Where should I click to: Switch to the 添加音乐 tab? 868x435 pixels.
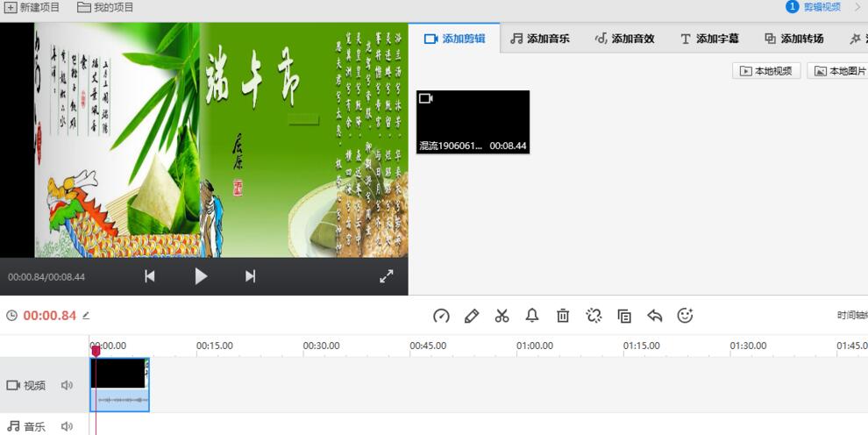click(540, 39)
